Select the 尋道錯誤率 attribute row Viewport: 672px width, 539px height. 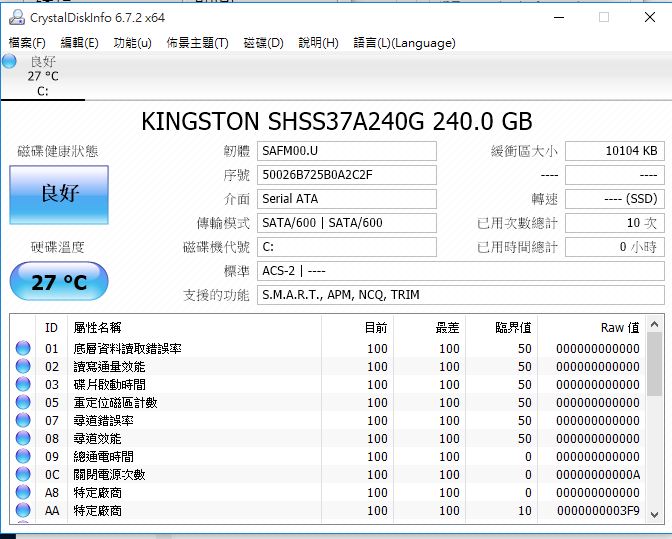tap(328, 420)
